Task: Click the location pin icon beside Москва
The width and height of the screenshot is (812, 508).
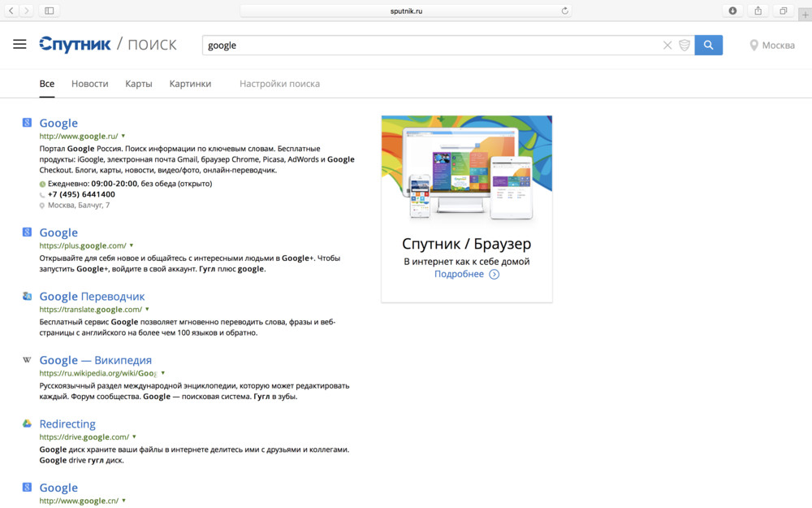Action: coord(754,46)
